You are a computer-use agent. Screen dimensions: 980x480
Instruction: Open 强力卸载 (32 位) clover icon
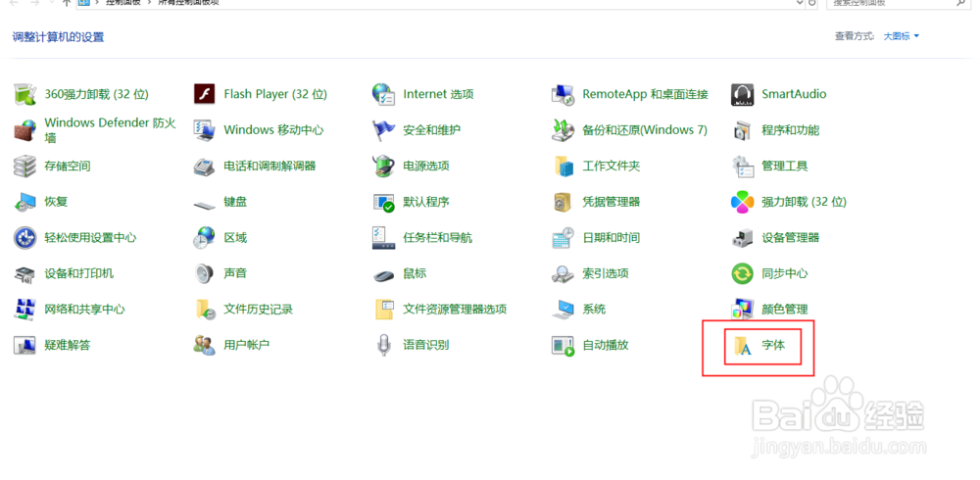coord(742,202)
